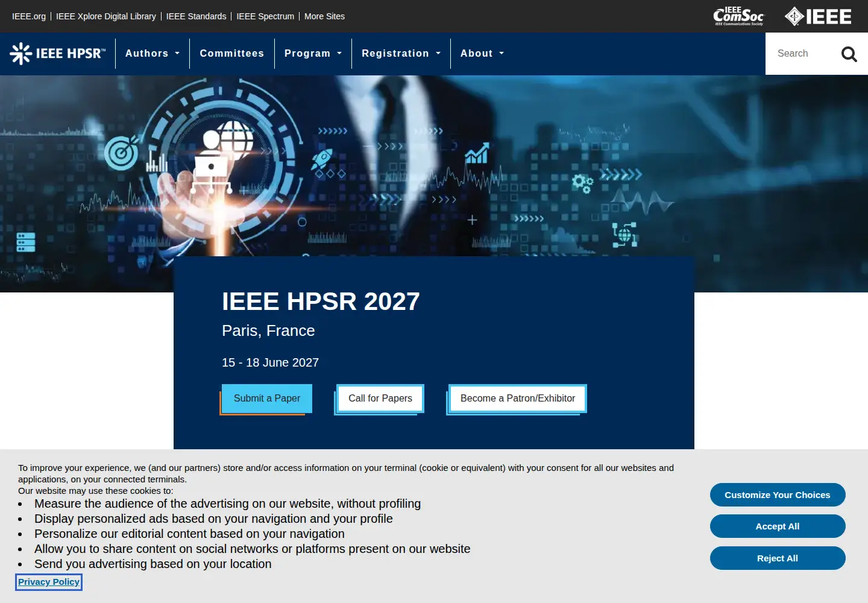
Task: Open the Call for Papers button
Action: click(380, 399)
